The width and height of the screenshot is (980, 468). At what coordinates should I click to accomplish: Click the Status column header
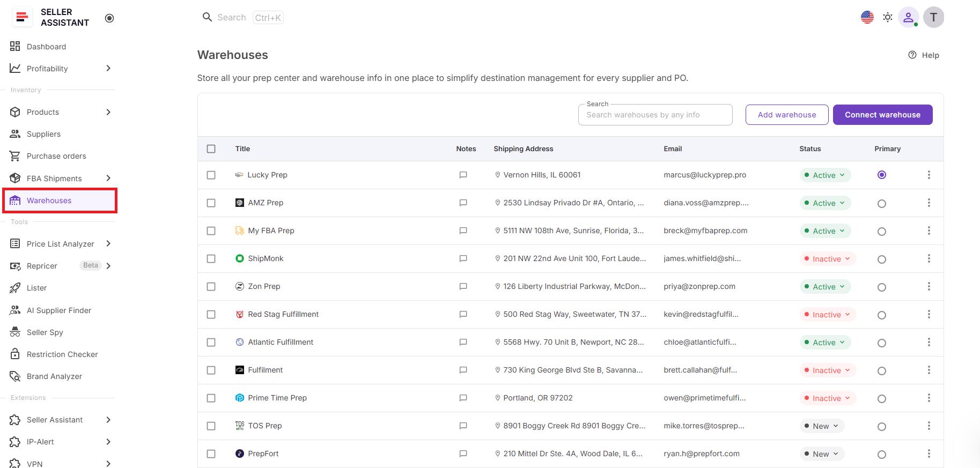(810, 148)
